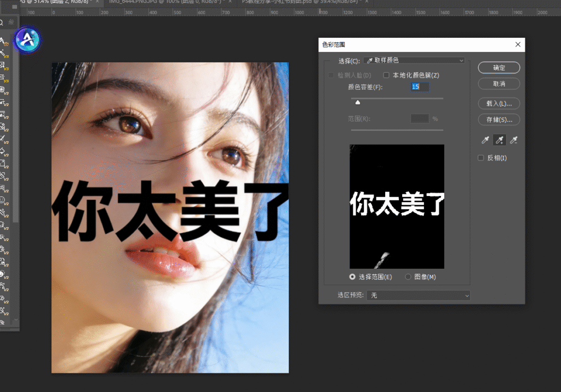561x392 pixels.
Task: Open the toolbar hamburger menu icon
Action: 14,7
